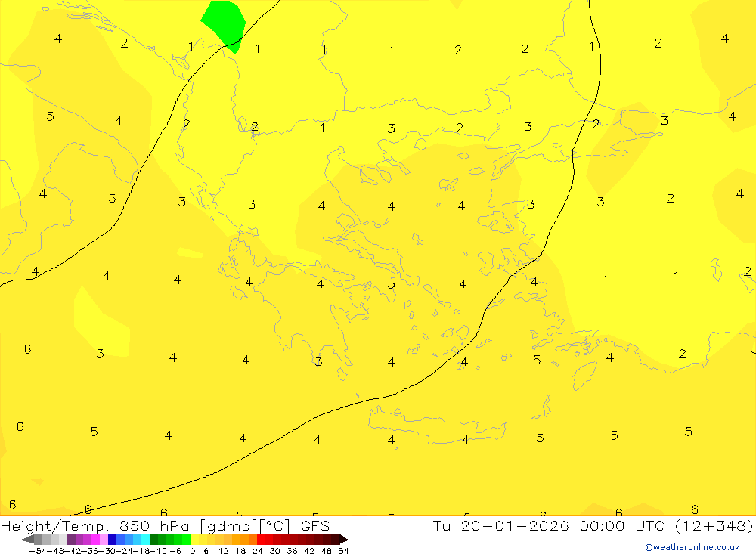Click the dark maroon right arrow end of the scale
756x554 pixels.
pyautogui.click(x=344, y=539)
